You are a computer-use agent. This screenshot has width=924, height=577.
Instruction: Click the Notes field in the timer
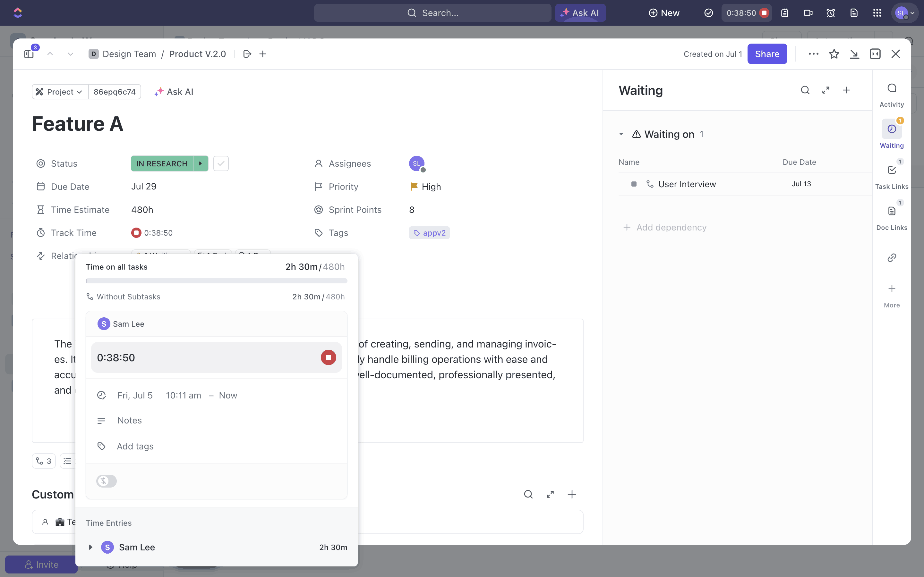pos(129,421)
